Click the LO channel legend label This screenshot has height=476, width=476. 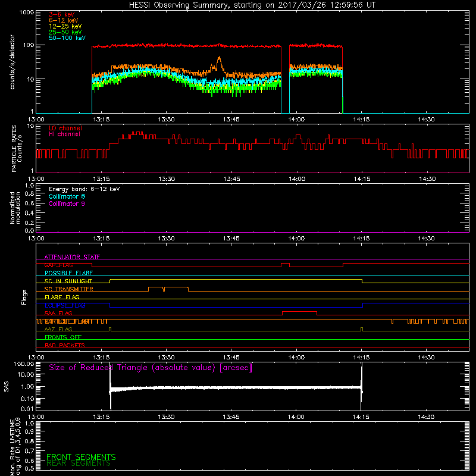tap(65, 128)
